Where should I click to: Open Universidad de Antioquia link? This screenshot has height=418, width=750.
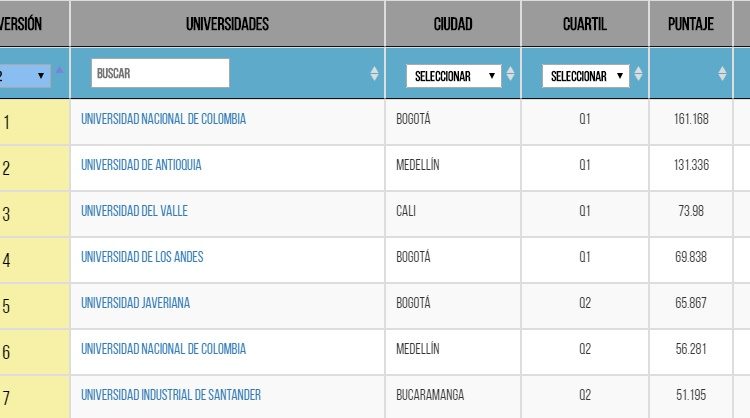tap(141, 165)
